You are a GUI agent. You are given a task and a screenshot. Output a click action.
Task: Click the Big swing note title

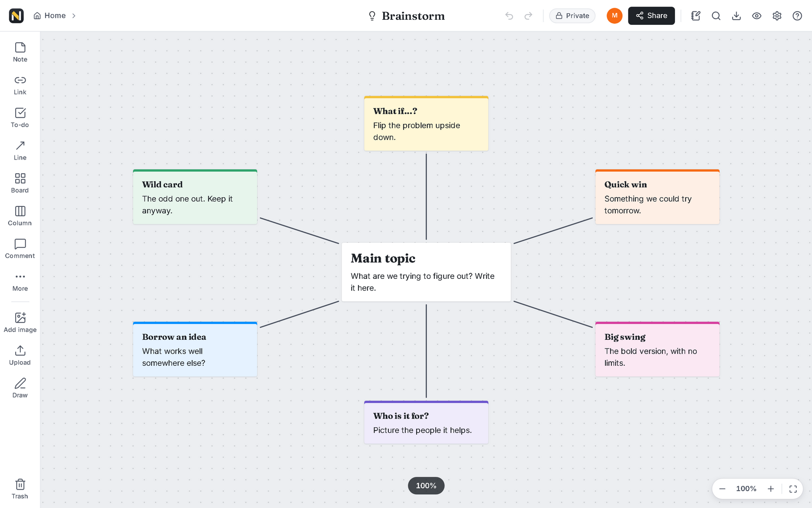[625, 337]
